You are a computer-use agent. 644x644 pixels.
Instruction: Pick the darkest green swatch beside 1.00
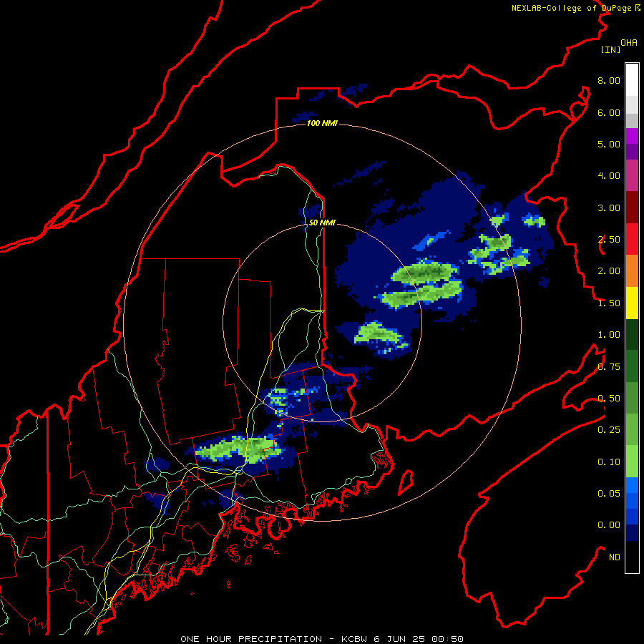click(x=632, y=335)
